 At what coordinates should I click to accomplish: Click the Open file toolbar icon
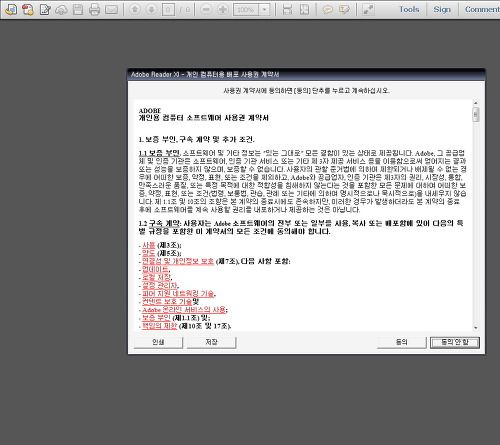(11, 10)
